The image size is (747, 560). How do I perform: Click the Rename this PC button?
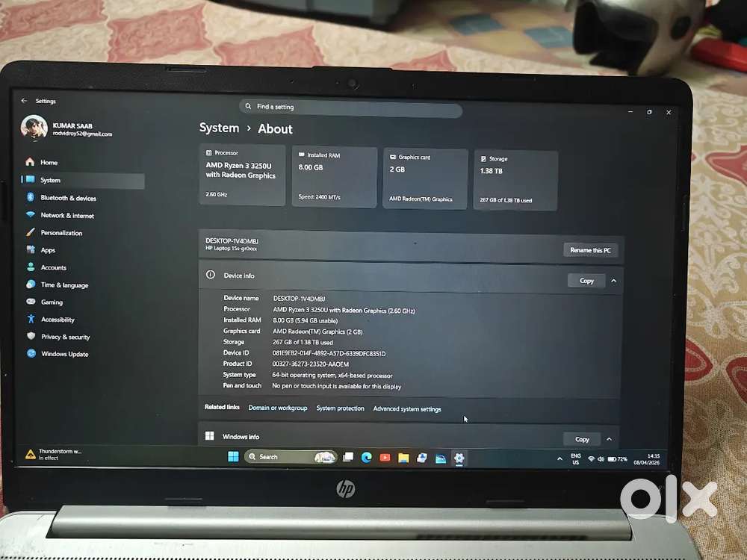click(590, 250)
